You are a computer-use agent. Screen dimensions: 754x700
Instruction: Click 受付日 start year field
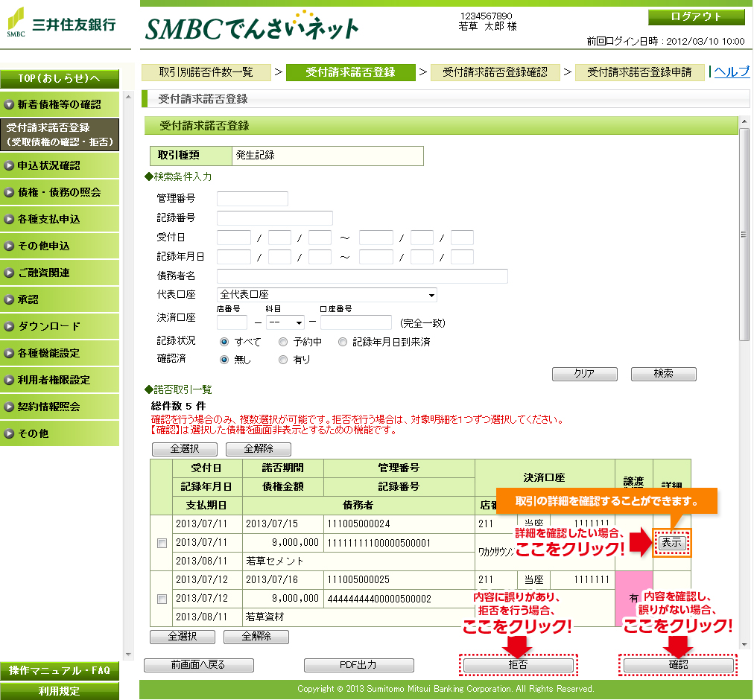coord(234,238)
